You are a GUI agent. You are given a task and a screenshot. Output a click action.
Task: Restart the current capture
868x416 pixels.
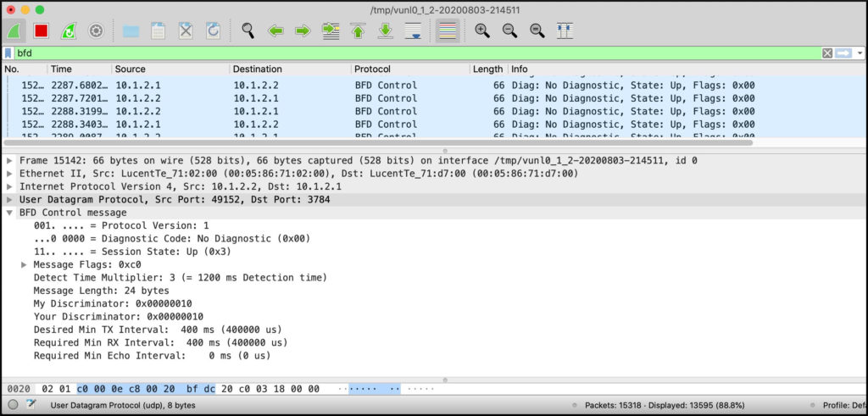69,31
